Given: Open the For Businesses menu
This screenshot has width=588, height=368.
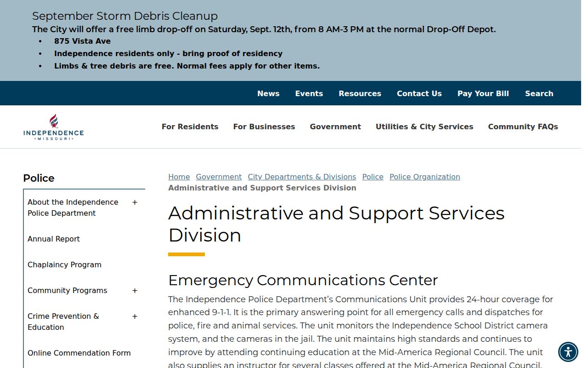Looking at the screenshot, I should pos(264,126).
